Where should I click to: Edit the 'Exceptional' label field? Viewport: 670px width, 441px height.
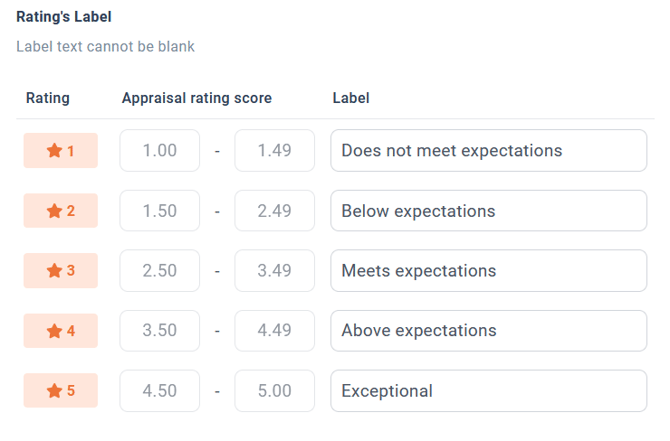coord(488,391)
